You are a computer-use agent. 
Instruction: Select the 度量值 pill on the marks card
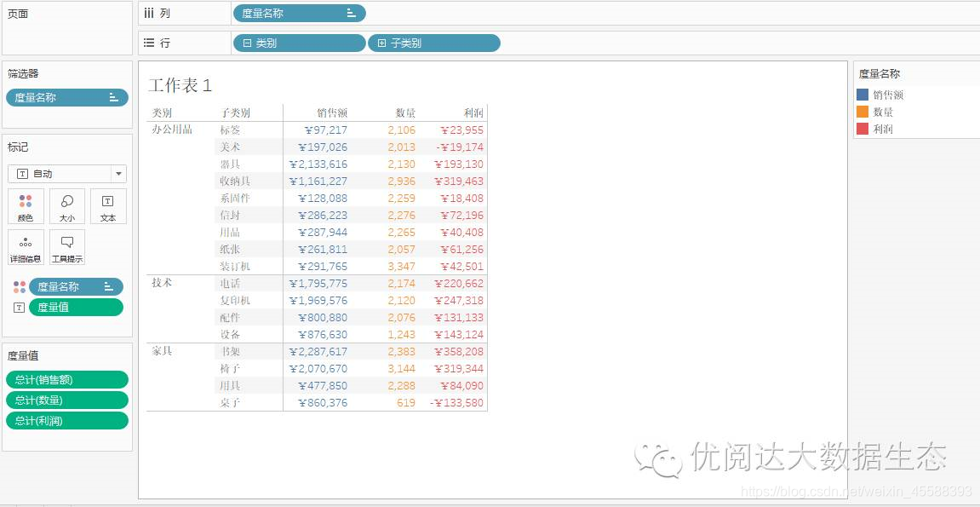tap(76, 308)
